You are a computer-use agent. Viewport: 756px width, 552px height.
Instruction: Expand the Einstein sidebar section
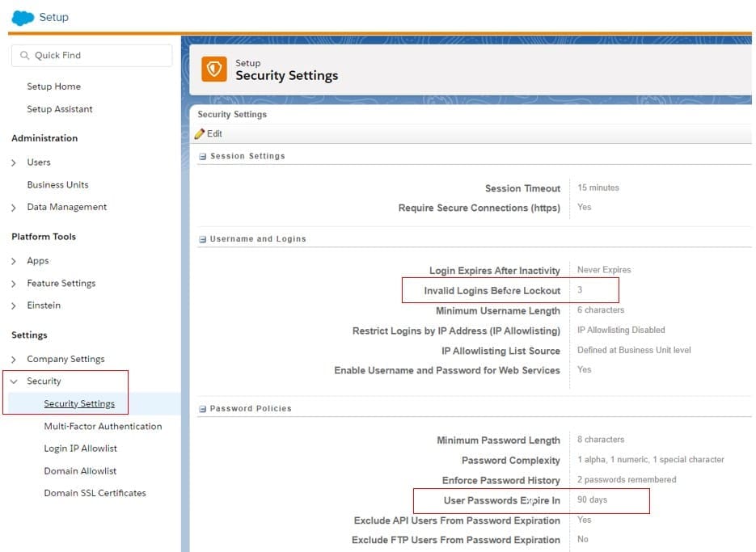14,305
